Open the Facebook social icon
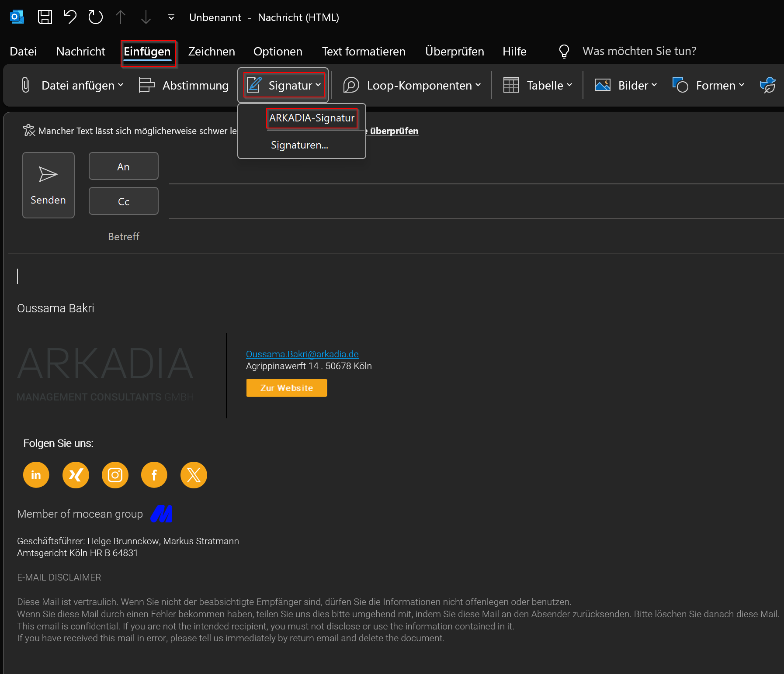Screen dimensions: 784x674 154,475
